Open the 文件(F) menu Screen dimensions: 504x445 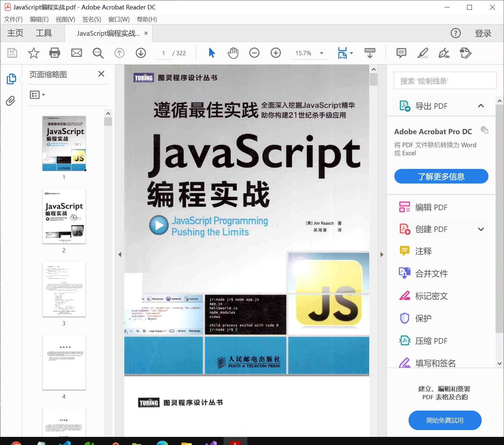click(x=13, y=19)
